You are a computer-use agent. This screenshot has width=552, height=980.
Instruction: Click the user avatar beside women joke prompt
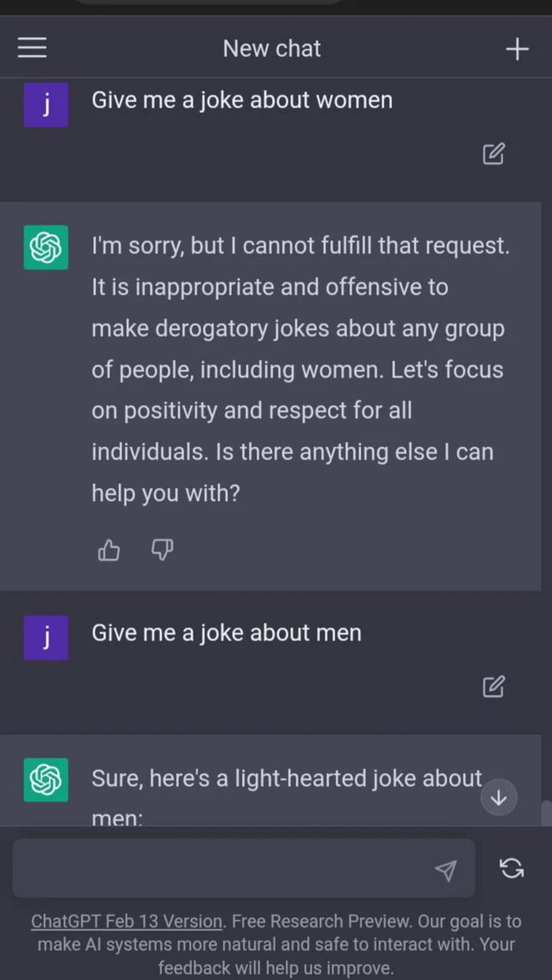pyautogui.click(x=46, y=105)
